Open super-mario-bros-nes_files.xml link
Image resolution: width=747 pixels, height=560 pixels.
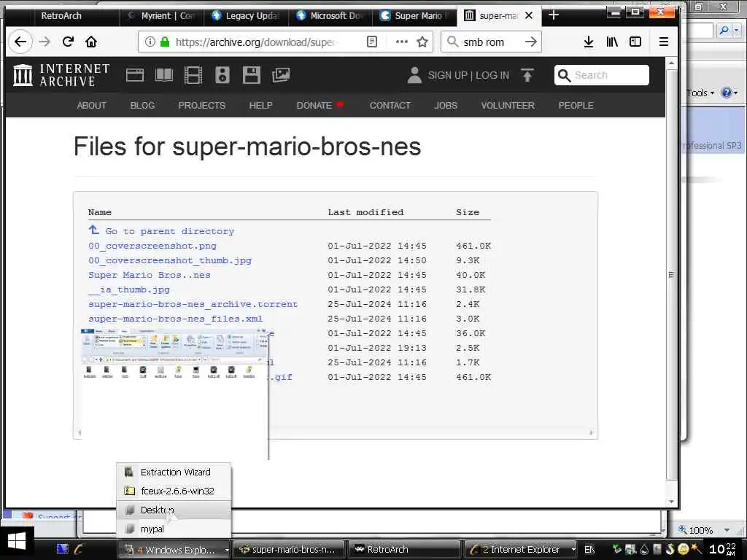tap(175, 319)
